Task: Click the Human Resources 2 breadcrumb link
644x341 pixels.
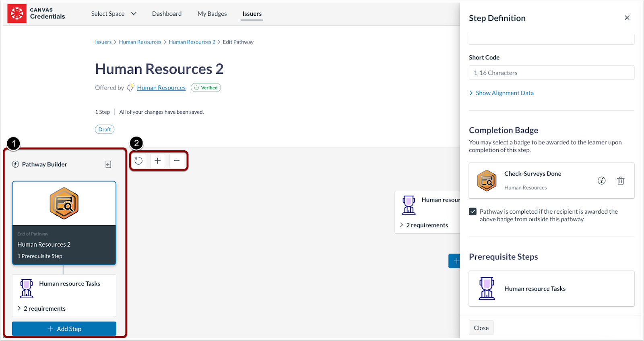Action: [192, 42]
